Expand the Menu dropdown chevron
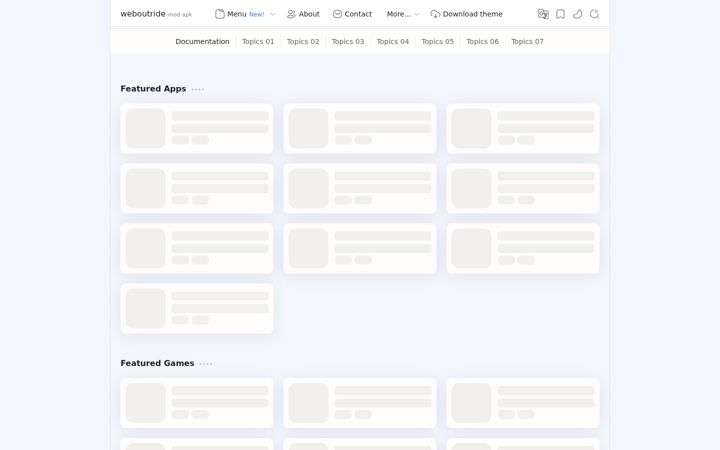 (273, 14)
